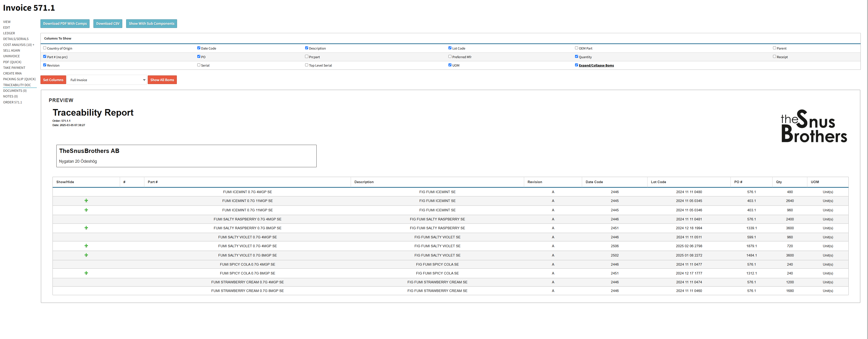Enable the Serial column checkbox

pos(198,65)
